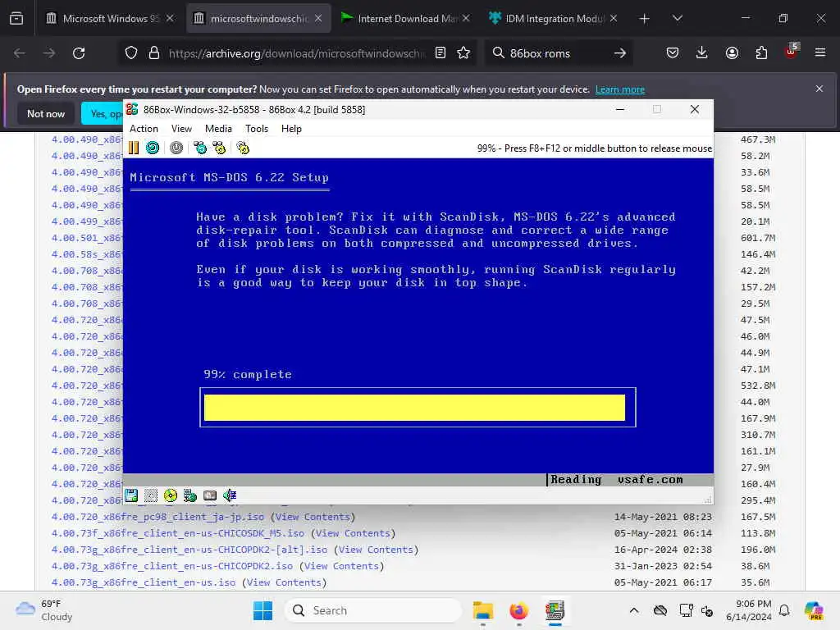Open Firefox application hamburger menu
840x630 pixels.
pos(820,53)
